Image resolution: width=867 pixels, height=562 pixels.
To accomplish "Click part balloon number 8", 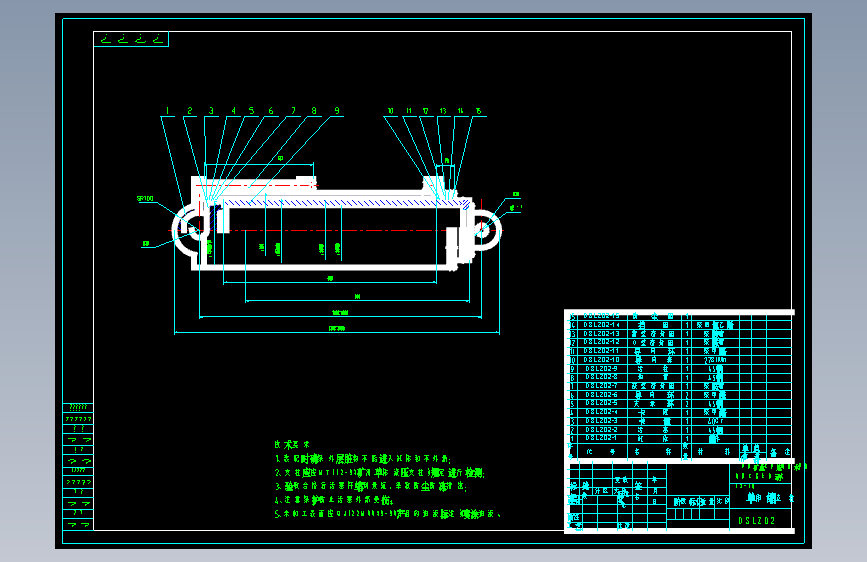I will (314, 111).
